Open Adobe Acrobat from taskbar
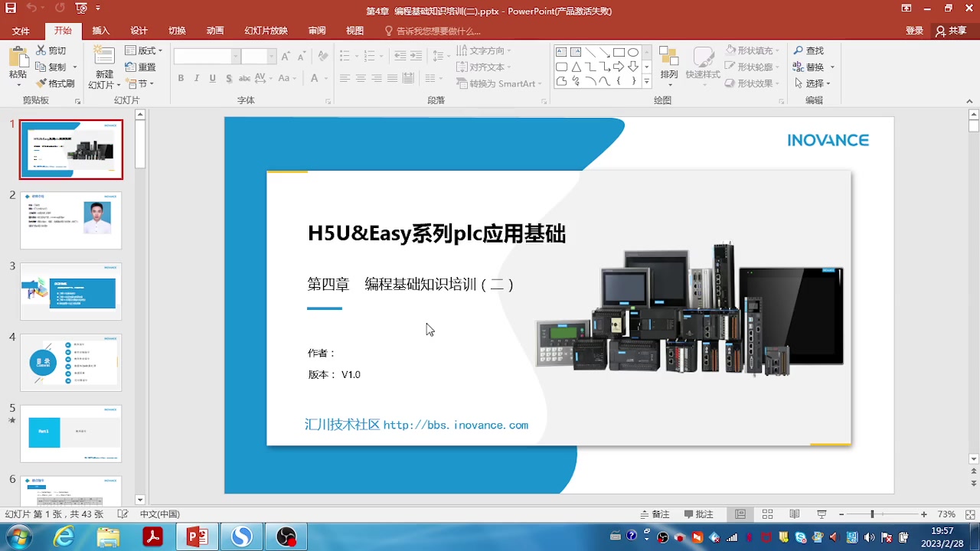This screenshot has height=551, width=980. (x=152, y=536)
